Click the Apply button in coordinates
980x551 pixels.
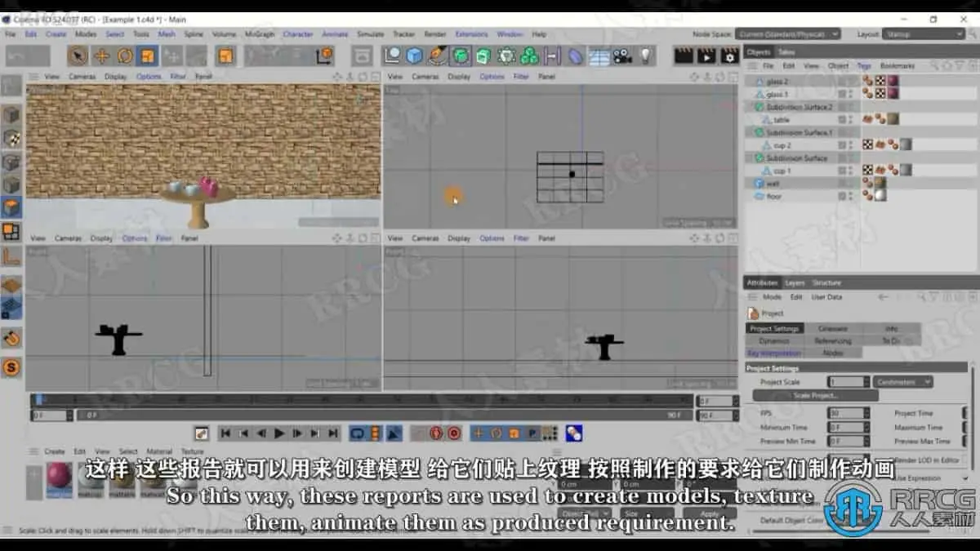click(x=711, y=514)
